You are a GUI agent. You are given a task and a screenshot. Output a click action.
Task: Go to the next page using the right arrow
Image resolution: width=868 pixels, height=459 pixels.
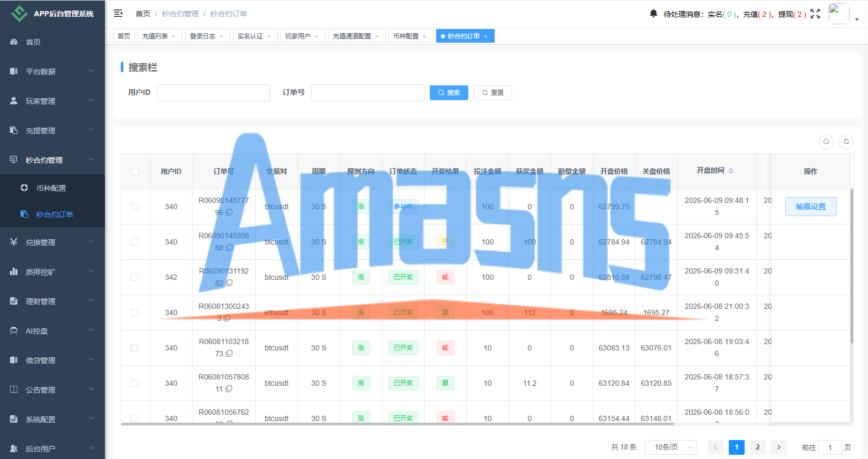point(779,447)
